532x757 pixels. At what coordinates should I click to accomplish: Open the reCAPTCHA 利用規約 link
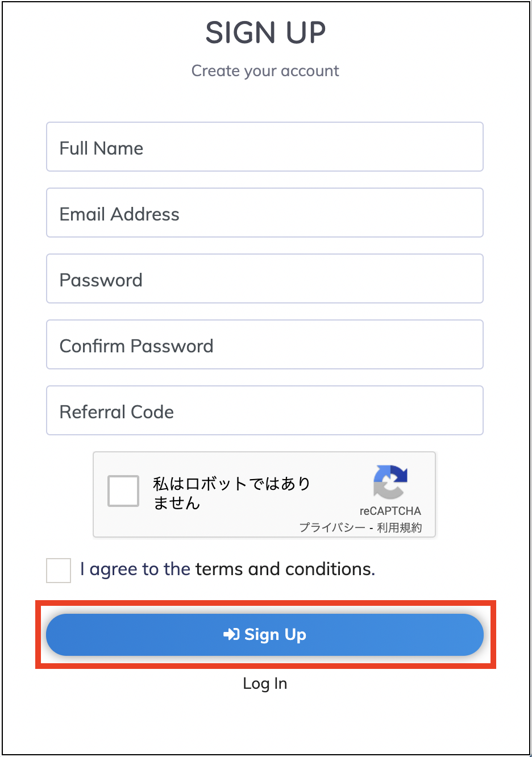click(400, 527)
